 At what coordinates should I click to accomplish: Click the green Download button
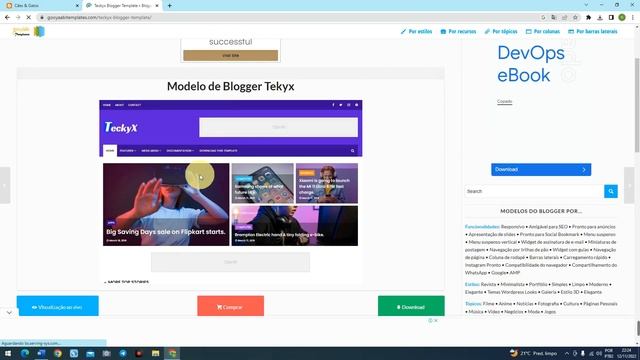pos(411,307)
